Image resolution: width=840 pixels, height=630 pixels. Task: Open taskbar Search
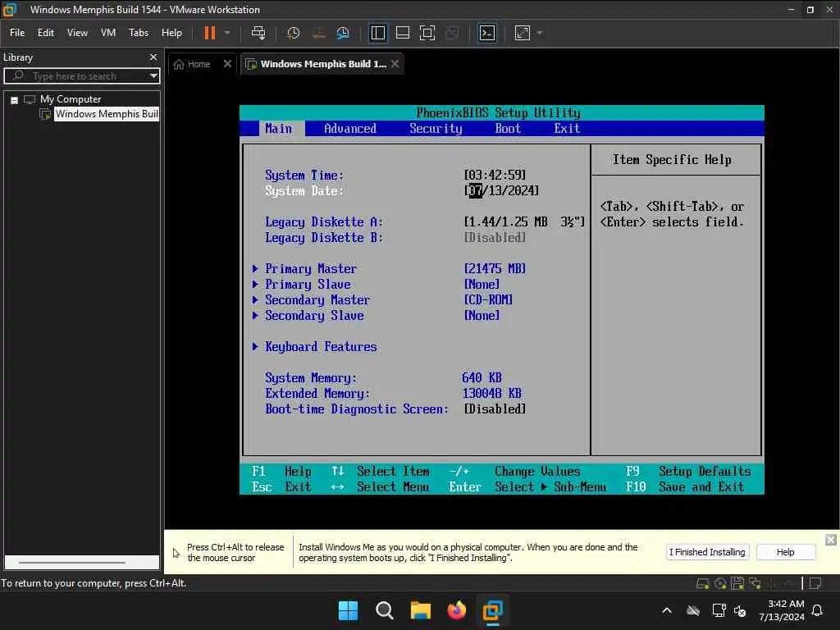click(x=384, y=610)
